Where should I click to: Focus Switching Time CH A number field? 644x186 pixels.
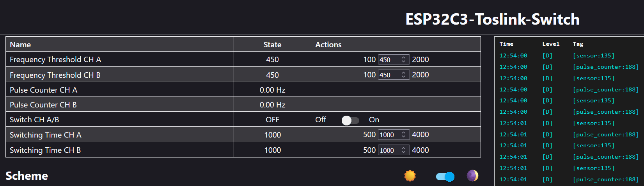(x=389, y=135)
